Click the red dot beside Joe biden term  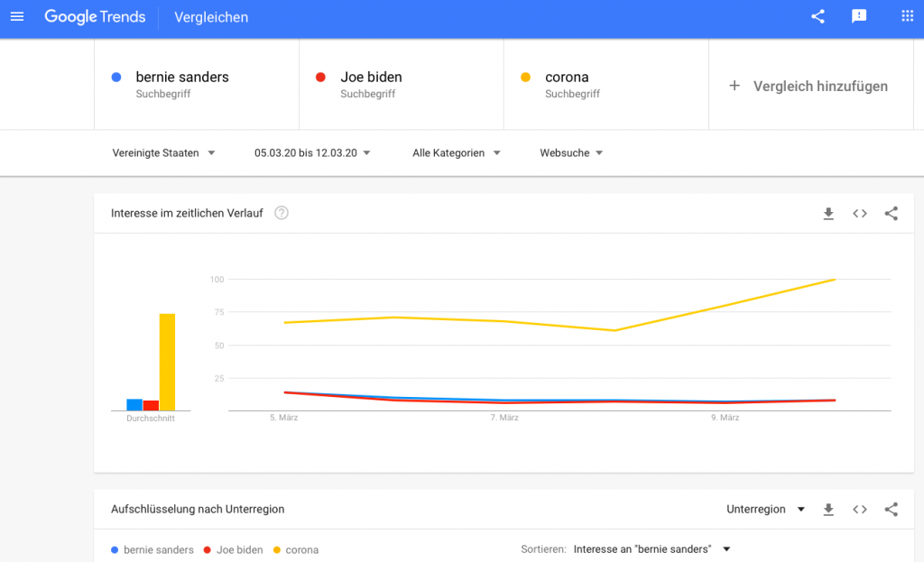pos(320,78)
